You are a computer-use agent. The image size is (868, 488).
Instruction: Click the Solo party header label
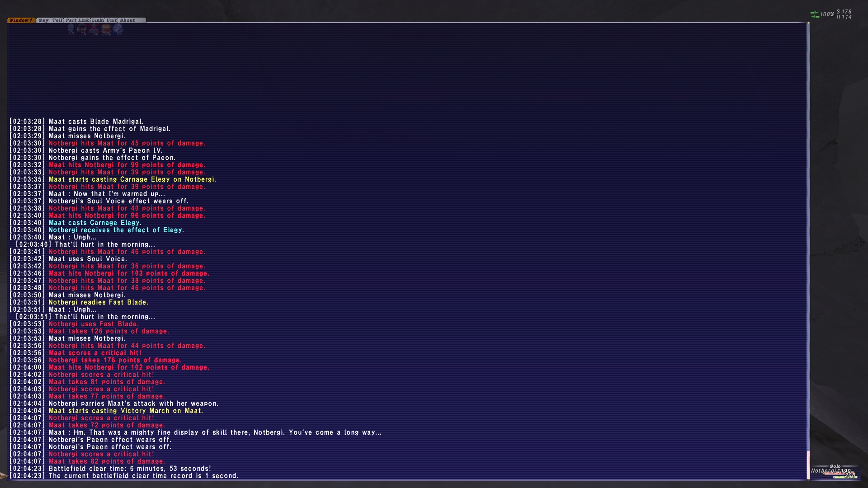click(x=835, y=466)
